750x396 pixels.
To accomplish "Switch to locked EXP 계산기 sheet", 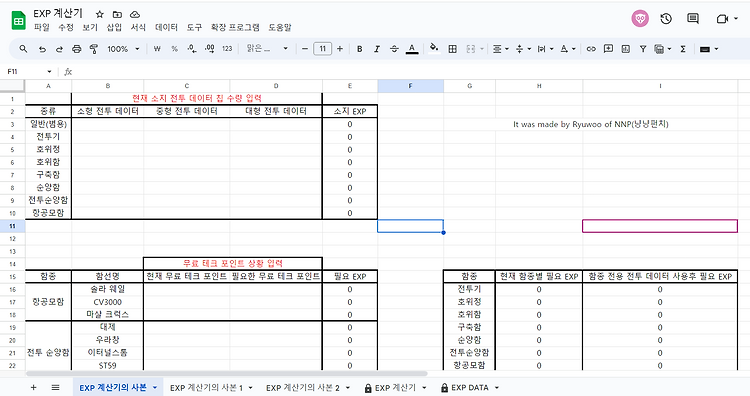I will pos(395,387).
